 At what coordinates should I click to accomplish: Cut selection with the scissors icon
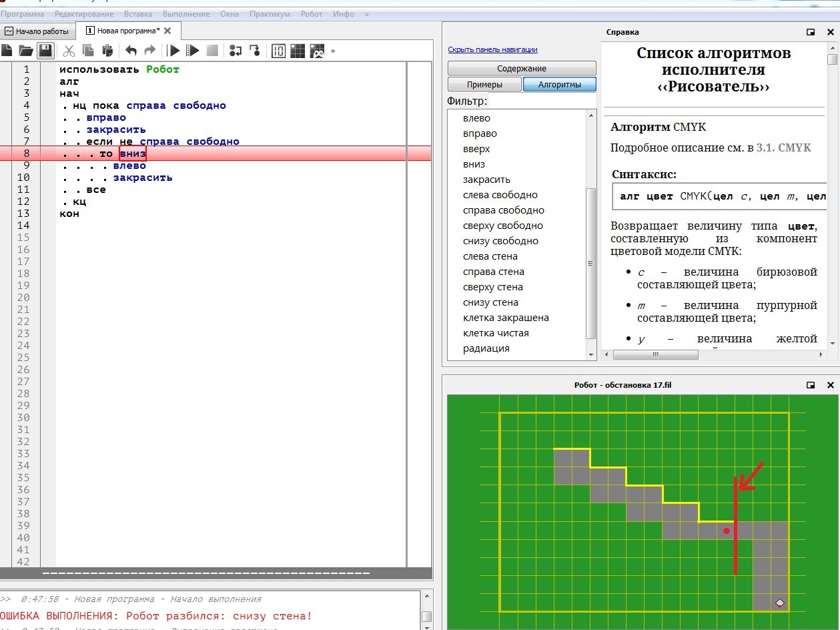pos(69,51)
